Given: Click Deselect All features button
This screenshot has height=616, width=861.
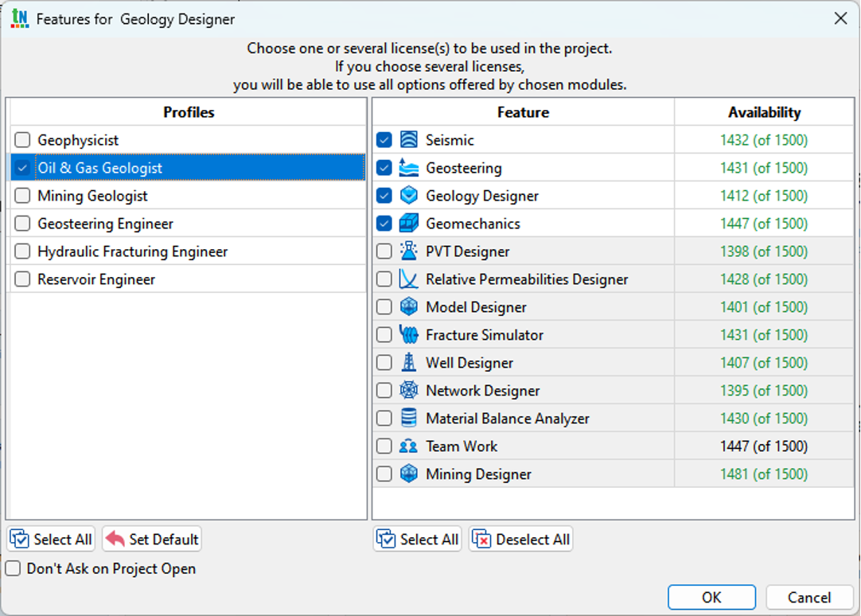Looking at the screenshot, I should [x=520, y=539].
